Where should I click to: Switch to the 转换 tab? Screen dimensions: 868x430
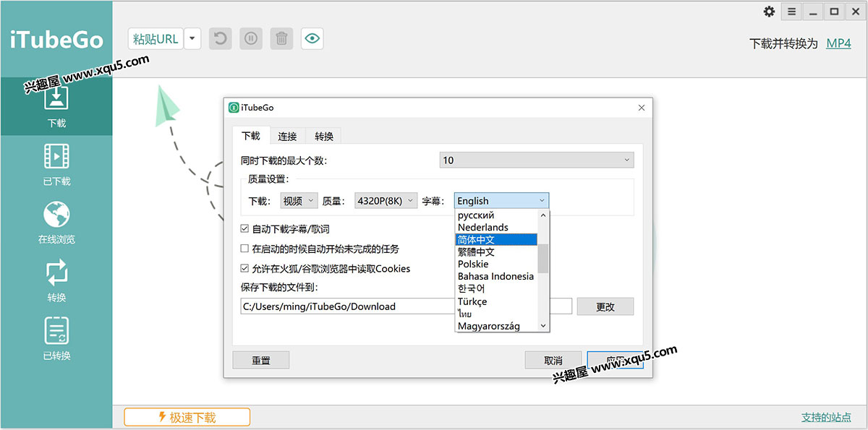click(323, 136)
